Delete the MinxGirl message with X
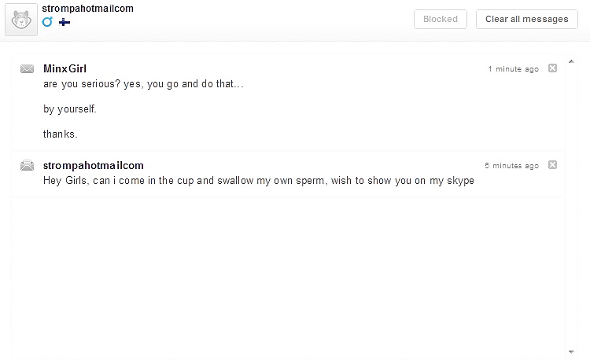Screen dimensions: 590x364 click(552, 68)
